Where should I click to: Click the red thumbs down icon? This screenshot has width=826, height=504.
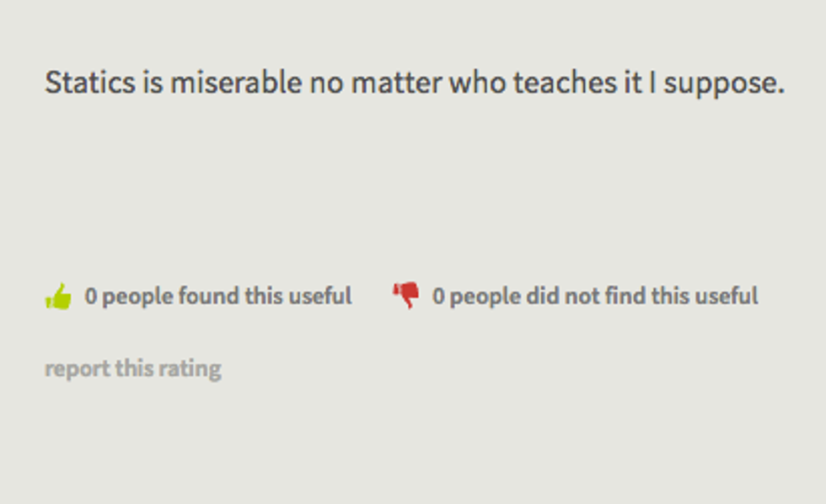coord(405,296)
